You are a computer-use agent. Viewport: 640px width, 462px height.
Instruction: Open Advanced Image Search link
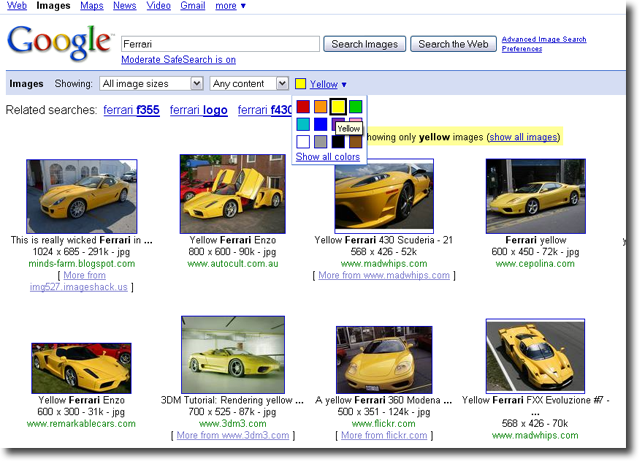(544, 39)
